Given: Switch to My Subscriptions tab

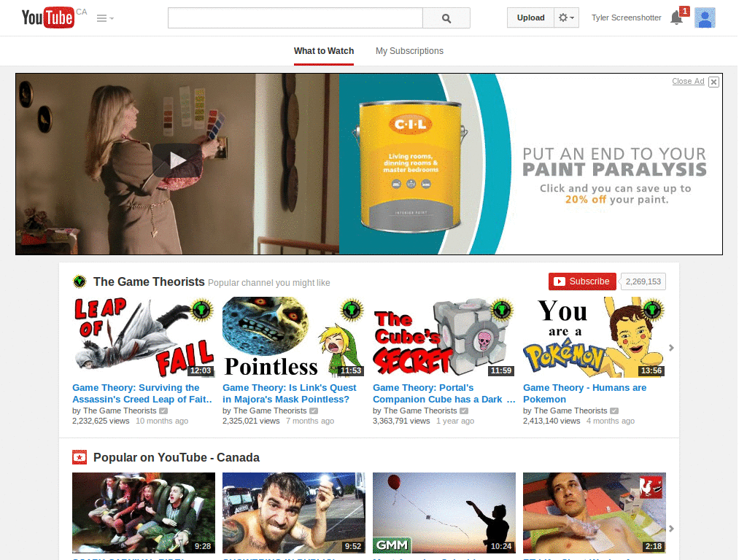Looking at the screenshot, I should [x=409, y=51].
